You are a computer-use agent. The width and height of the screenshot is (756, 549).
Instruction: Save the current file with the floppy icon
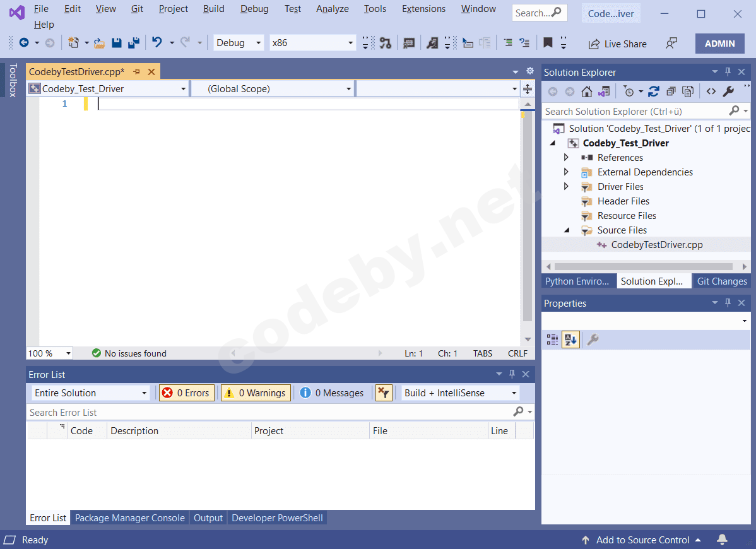point(117,43)
